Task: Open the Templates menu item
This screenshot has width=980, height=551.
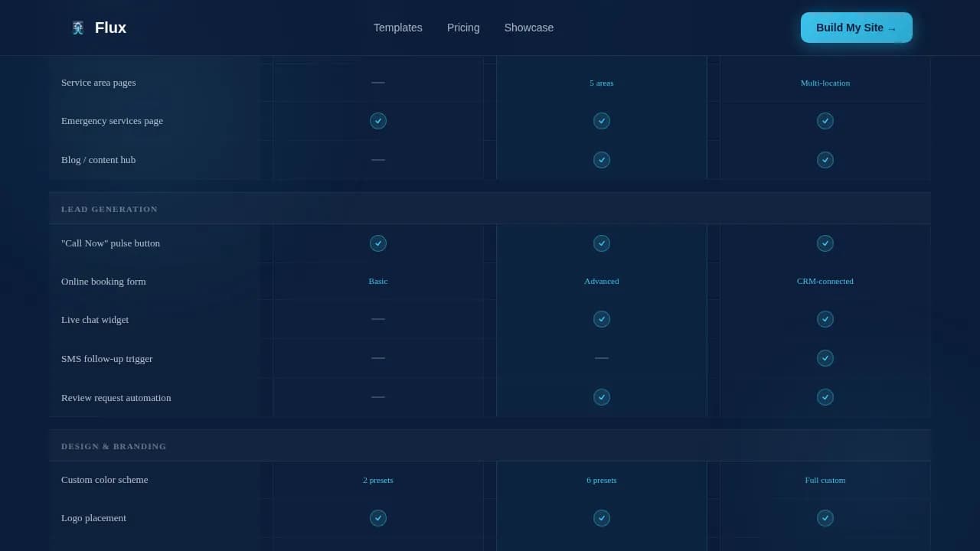Action: click(397, 28)
